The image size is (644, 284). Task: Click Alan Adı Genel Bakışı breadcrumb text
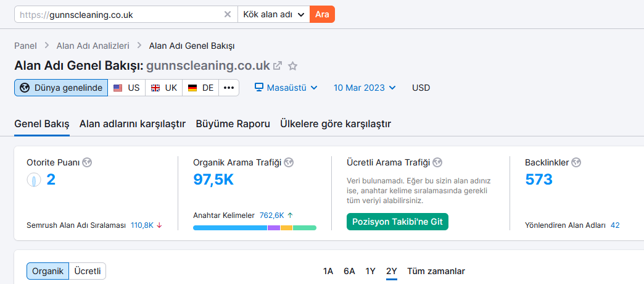point(192,46)
